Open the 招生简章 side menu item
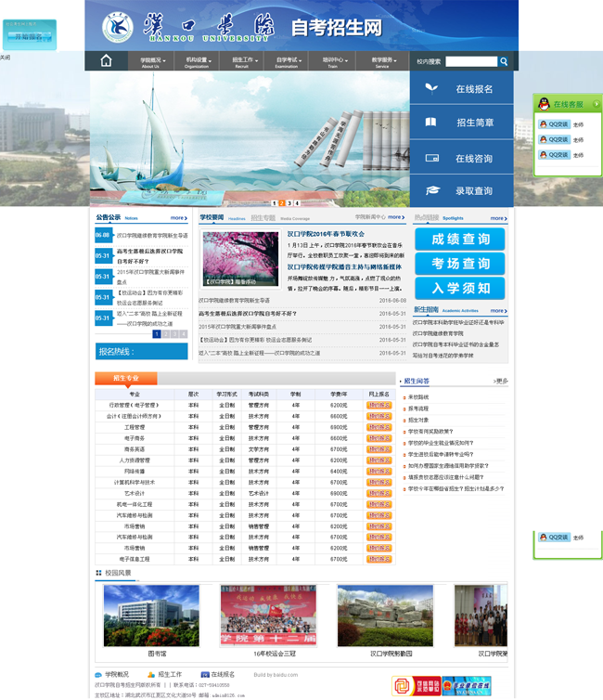Image resolution: width=603 pixels, height=700 pixels. [x=462, y=123]
